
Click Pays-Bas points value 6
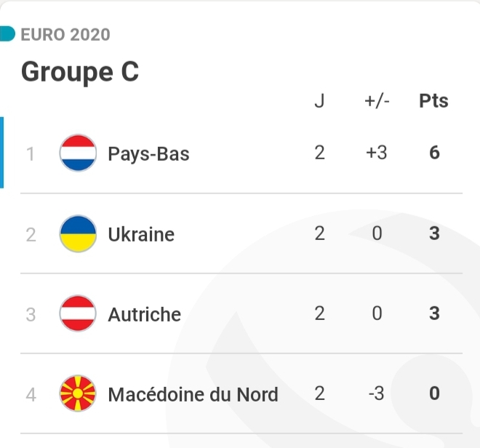coord(434,153)
